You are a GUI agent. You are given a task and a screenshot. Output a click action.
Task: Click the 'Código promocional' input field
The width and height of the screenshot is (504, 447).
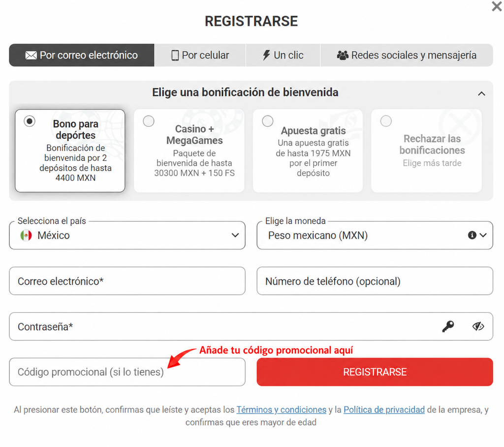[127, 372]
